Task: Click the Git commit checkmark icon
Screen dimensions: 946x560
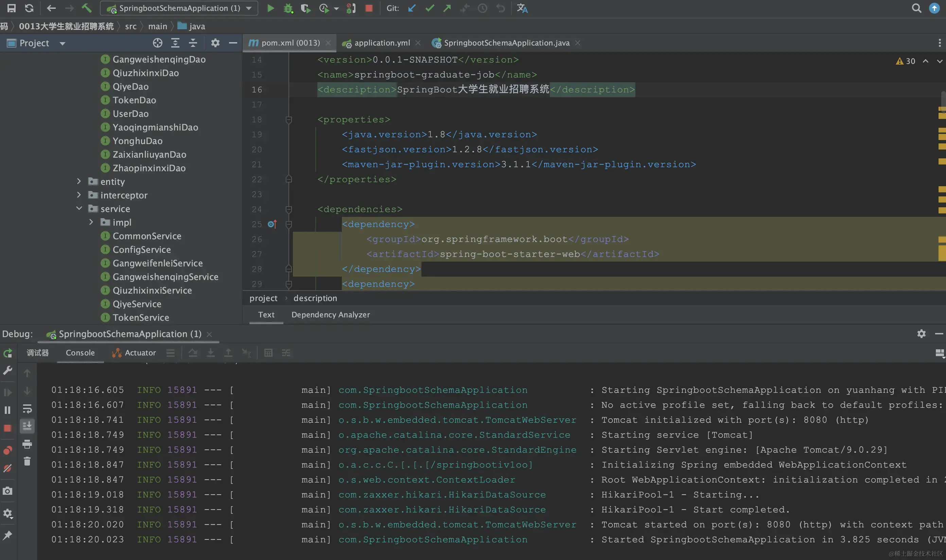Action: [430, 8]
